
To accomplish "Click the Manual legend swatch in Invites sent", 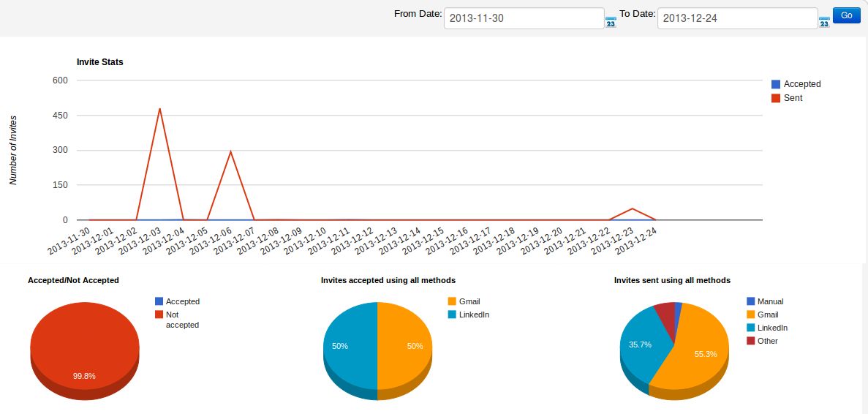I will (x=751, y=301).
